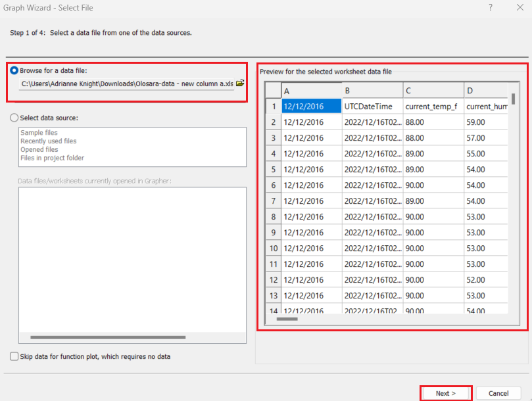Click cell '90.00' in row 6
532x401 pixels.
[433, 185]
